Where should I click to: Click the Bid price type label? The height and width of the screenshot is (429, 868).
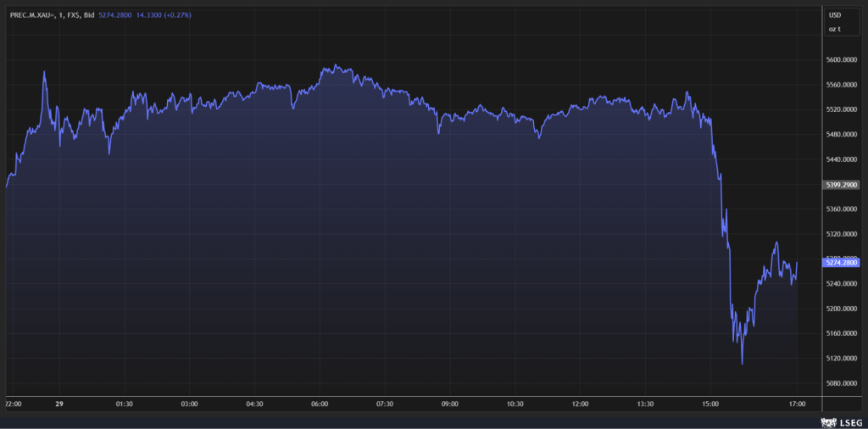tap(90, 14)
